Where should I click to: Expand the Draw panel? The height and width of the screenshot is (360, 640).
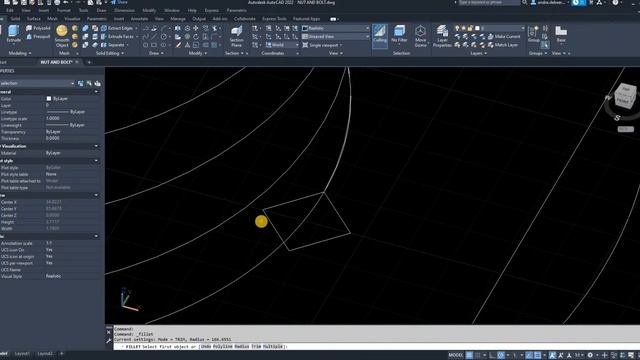click(156, 53)
